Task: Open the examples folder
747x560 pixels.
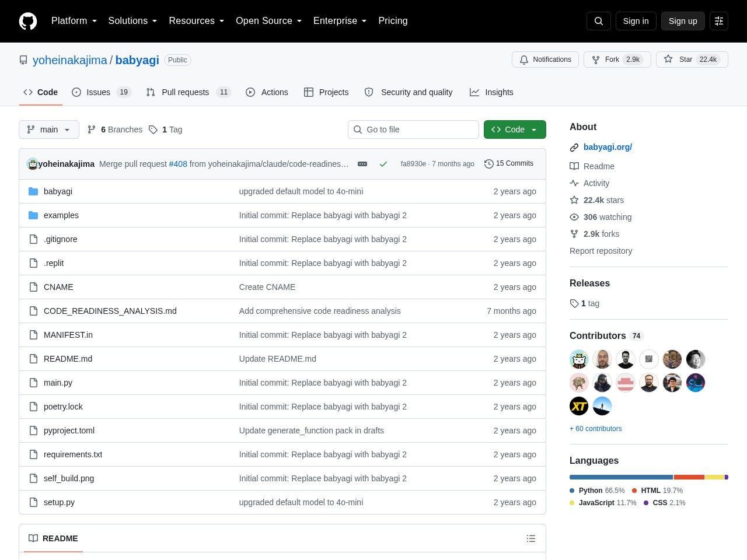Action: [x=61, y=215]
